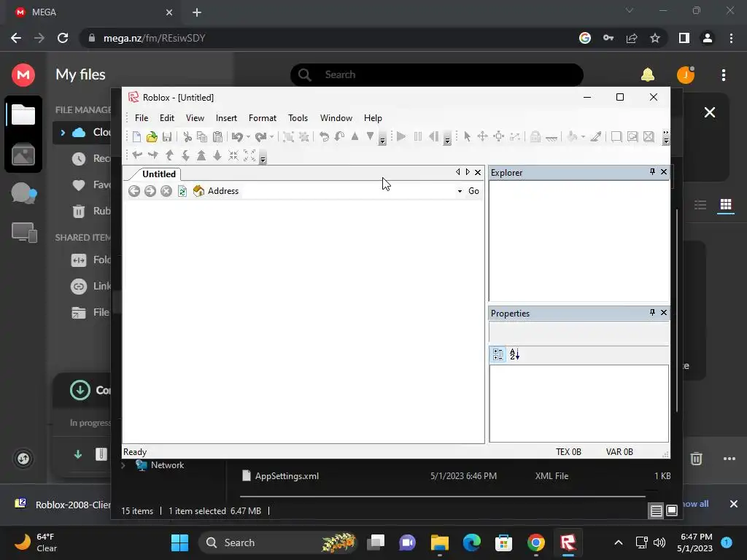Viewport: 747px width, 560px height.
Task: Click the Go button next to Address
Action: coord(473,191)
